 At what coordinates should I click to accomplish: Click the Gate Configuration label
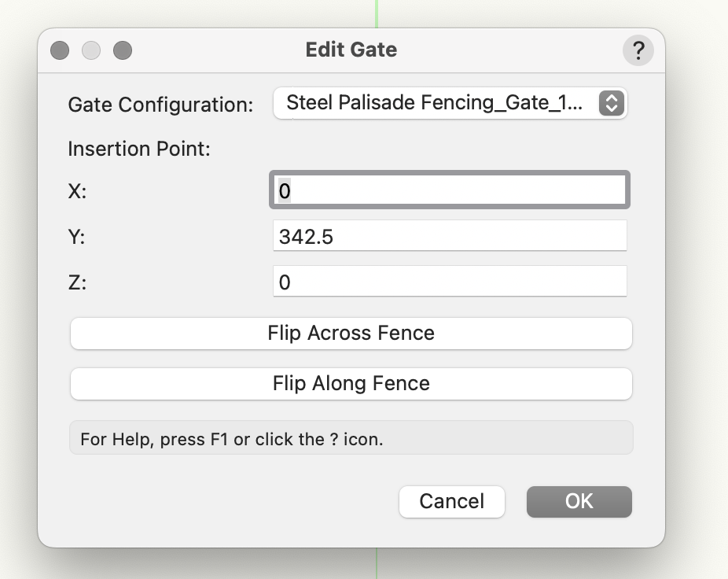160,105
